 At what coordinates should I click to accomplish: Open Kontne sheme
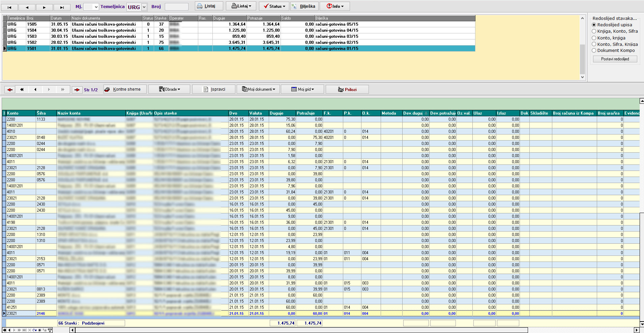tap(125, 89)
